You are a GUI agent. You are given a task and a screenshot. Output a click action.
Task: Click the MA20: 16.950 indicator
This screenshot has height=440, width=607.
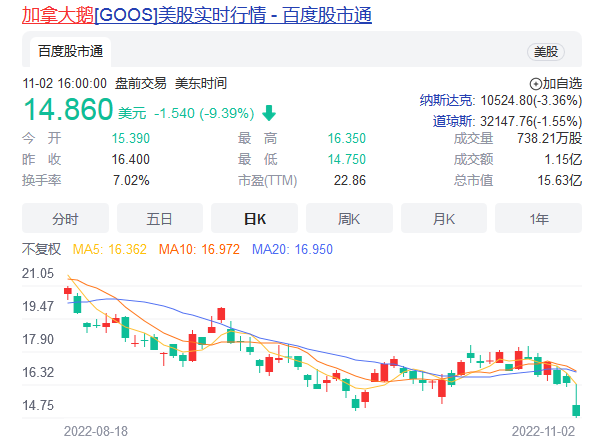[292, 249]
